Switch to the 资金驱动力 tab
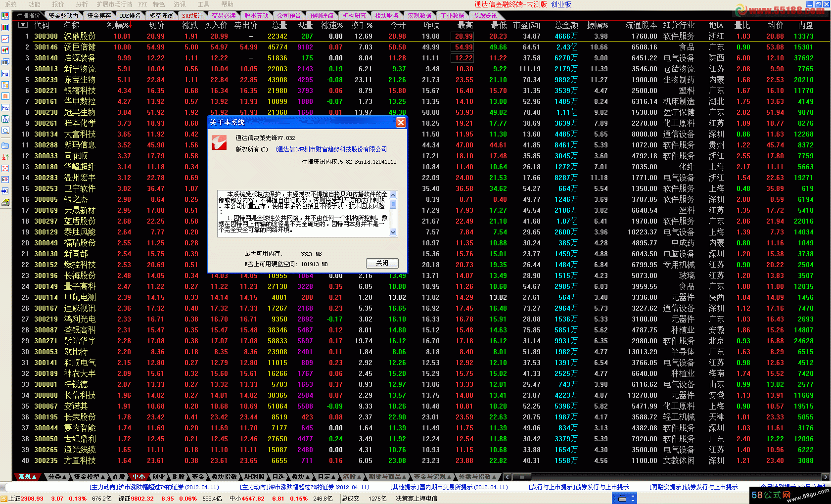 click(63, 16)
